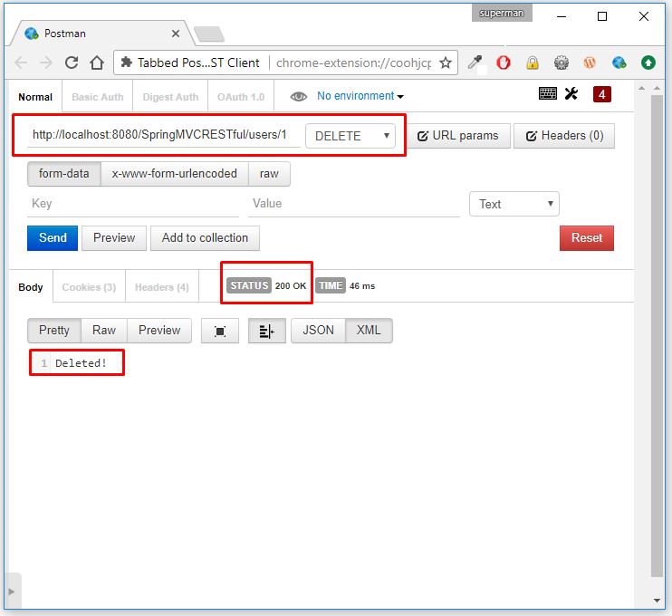The height and width of the screenshot is (616, 672).
Task: Click the scrollbar down arrow
Action: (657, 600)
